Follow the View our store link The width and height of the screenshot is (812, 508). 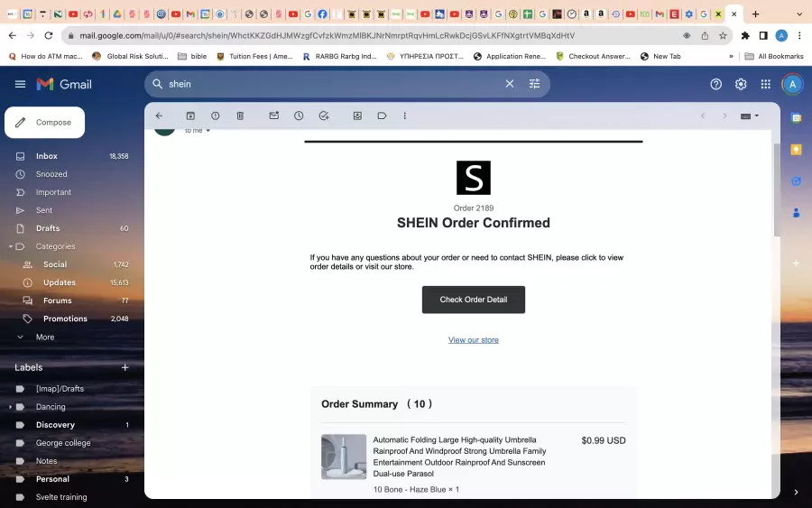pyautogui.click(x=474, y=340)
